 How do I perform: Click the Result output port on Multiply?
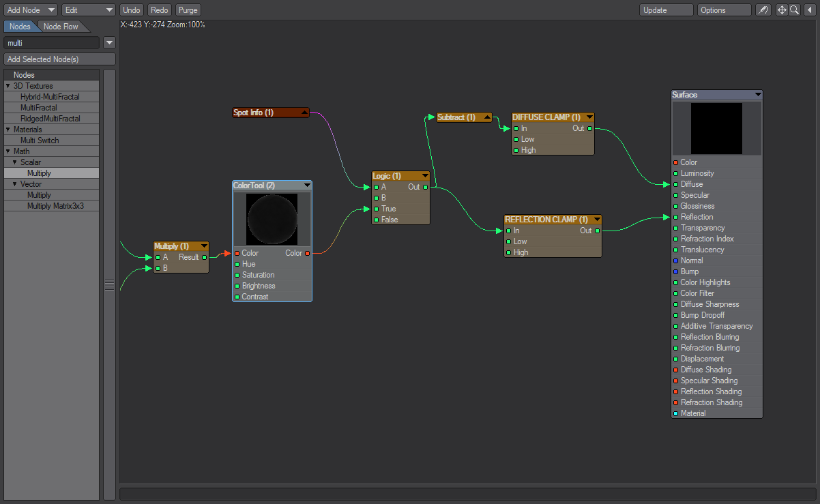[205, 257]
